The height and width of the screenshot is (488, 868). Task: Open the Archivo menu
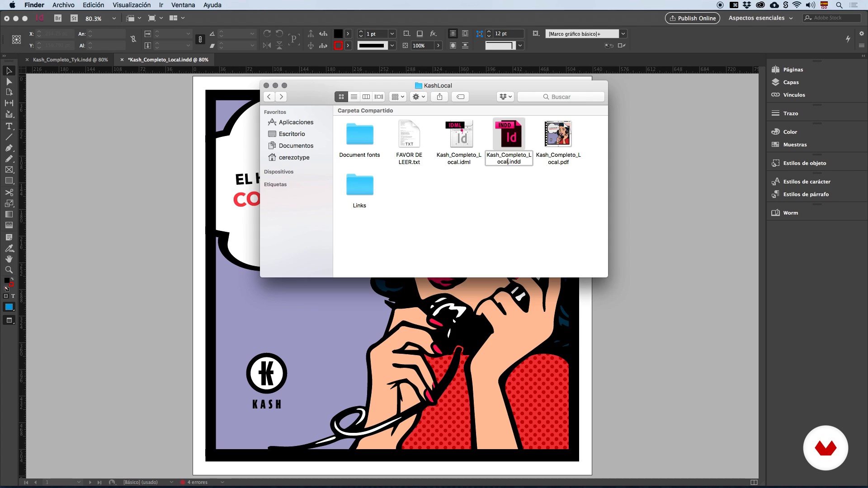point(63,5)
